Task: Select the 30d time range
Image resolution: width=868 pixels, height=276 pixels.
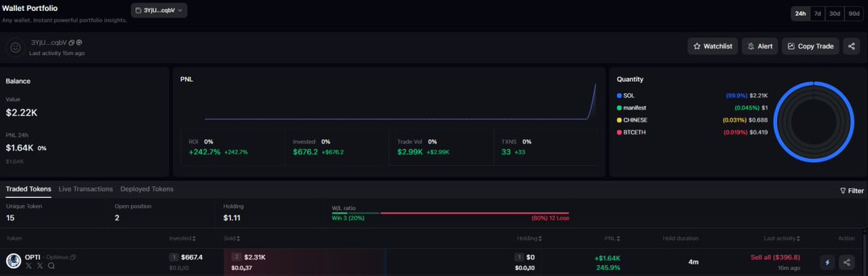Action: 834,14
